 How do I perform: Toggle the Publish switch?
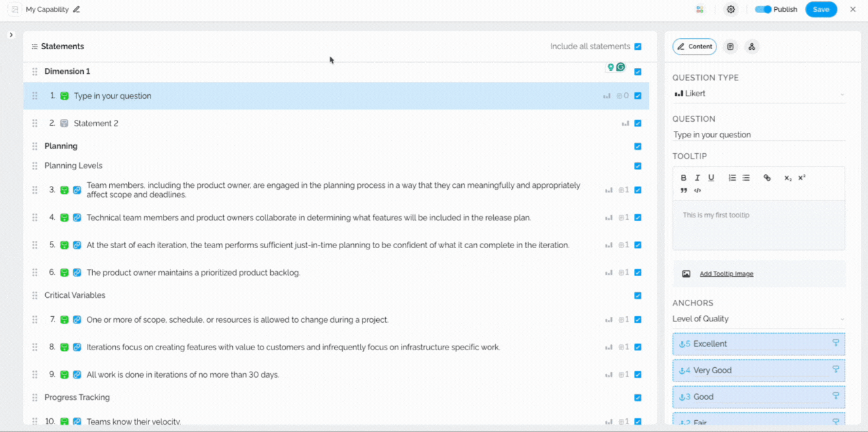tap(763, 10)
